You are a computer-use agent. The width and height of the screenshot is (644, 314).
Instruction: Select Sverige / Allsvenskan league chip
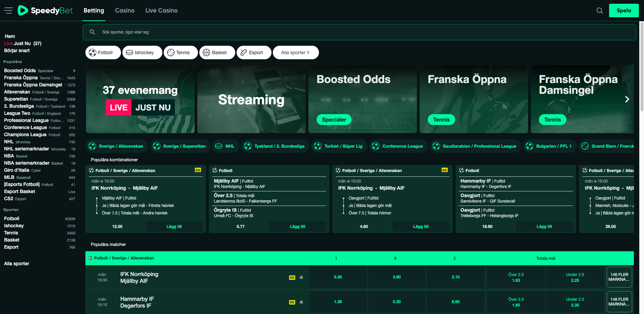tap(117, 146)
